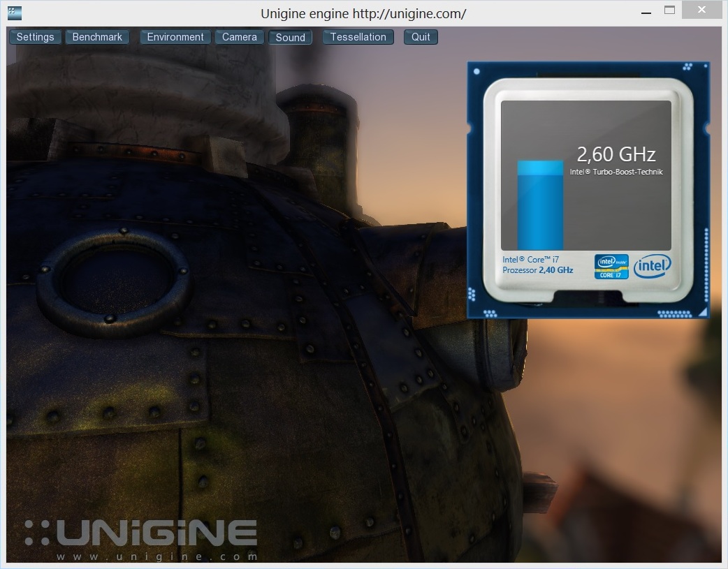Image resolution: width=728 pixels, height=569 pixels.
Task: Click the Intel Core i7 inside badge
Action: click(x=611, y=267)
